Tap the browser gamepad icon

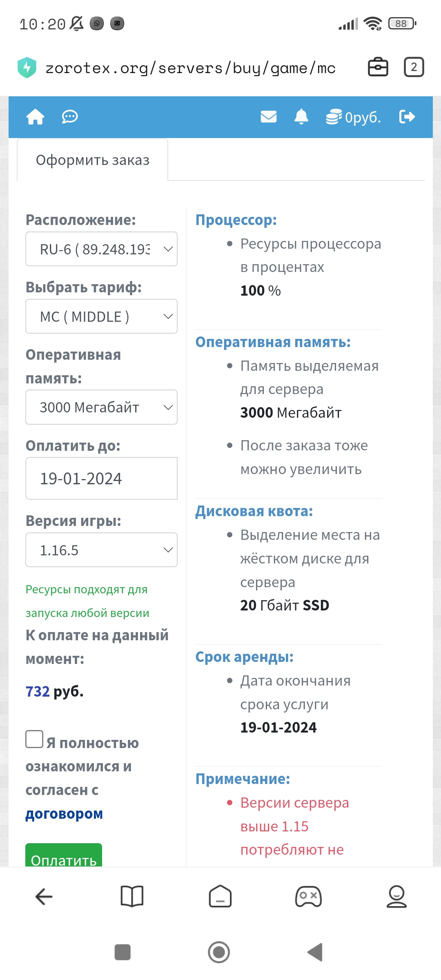309,897
